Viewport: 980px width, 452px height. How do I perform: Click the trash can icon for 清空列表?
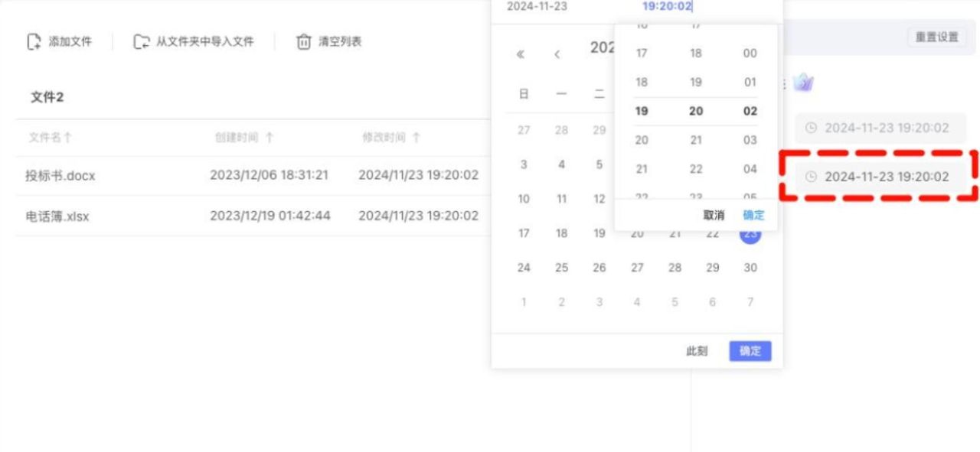304,42
